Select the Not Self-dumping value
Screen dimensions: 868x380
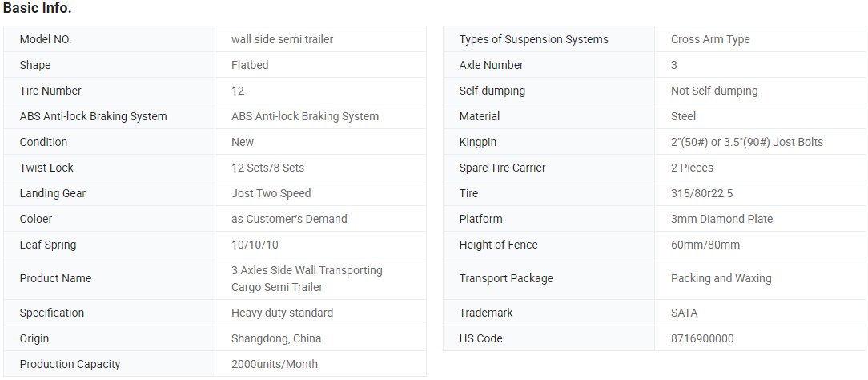[x=714, y=91]
